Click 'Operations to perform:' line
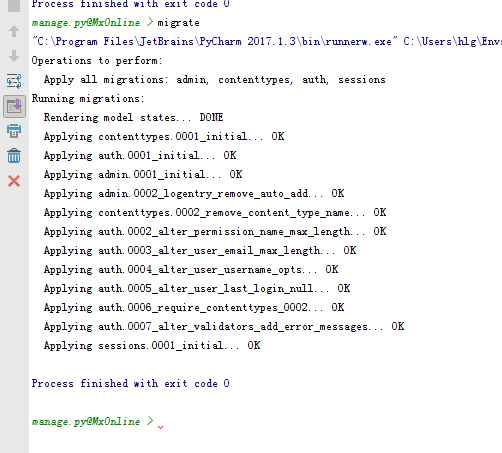This screenshot has height=453, width=502. [97, 61]
